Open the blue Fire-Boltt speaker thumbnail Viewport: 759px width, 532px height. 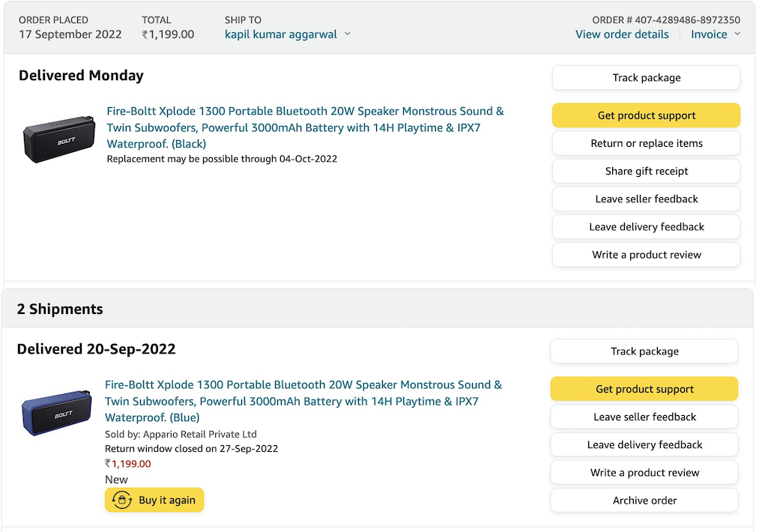click(57, 413)
